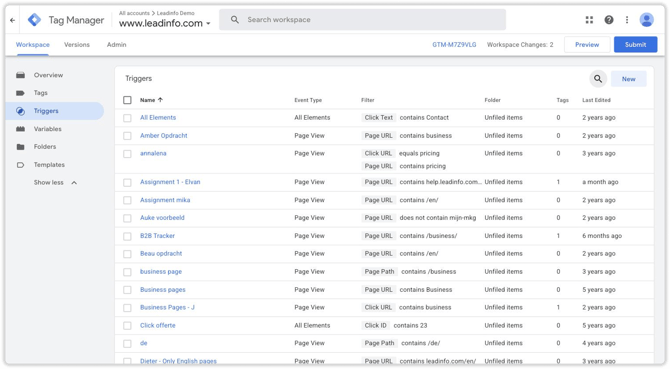Open the Click offerte trigger
670x369 pixels.
pos(158,325)
